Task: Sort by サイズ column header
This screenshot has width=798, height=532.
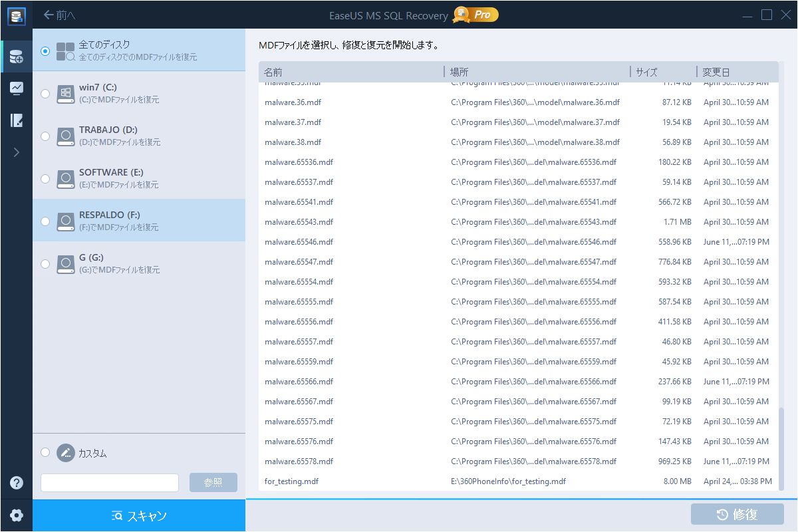Action: tap(664, 72)
